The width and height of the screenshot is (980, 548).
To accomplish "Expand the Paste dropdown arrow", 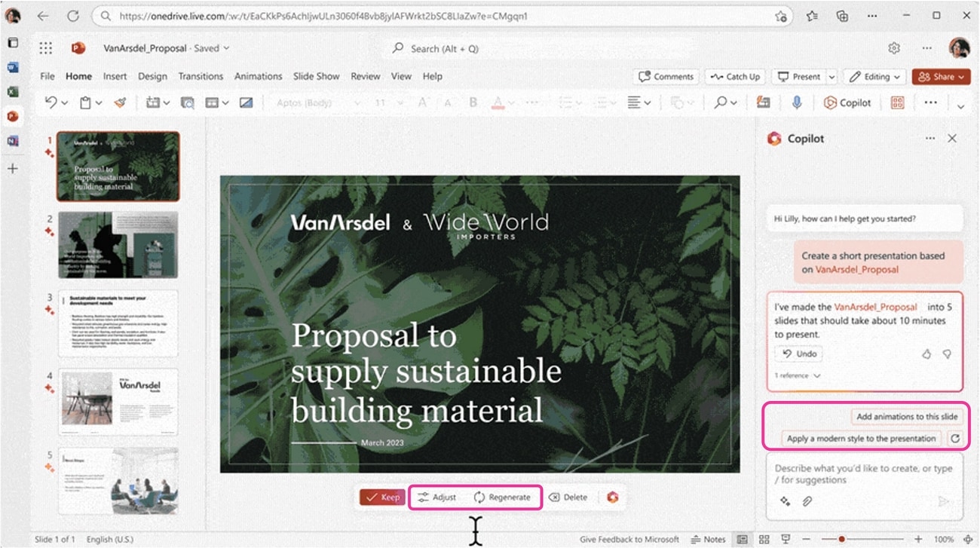I will [99, 103].
